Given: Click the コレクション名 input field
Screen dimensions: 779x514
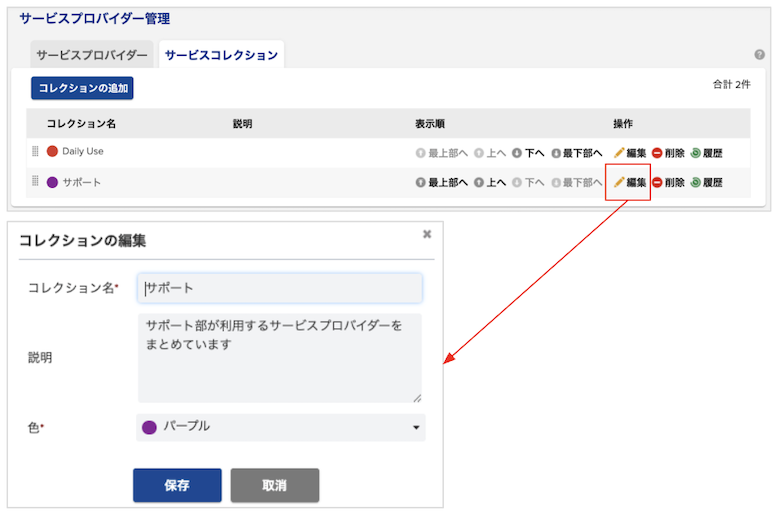Looking at the screenshot, I should (280, 288).
